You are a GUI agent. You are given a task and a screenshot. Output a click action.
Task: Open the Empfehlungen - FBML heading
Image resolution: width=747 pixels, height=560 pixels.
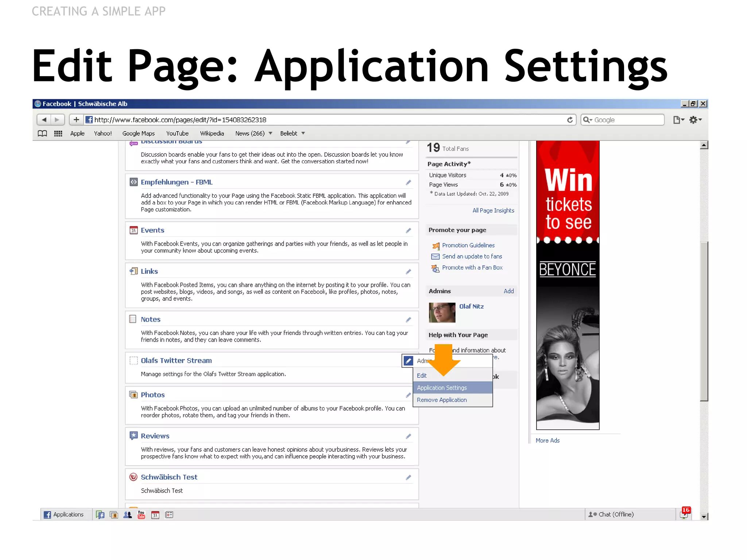coord(177,182)
